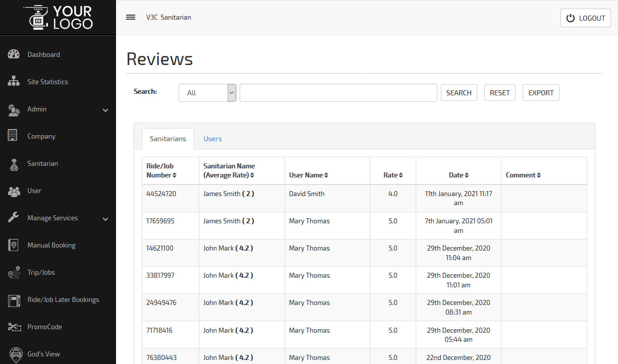Click Mary Thomas in row 17659695

coord(309,221)
